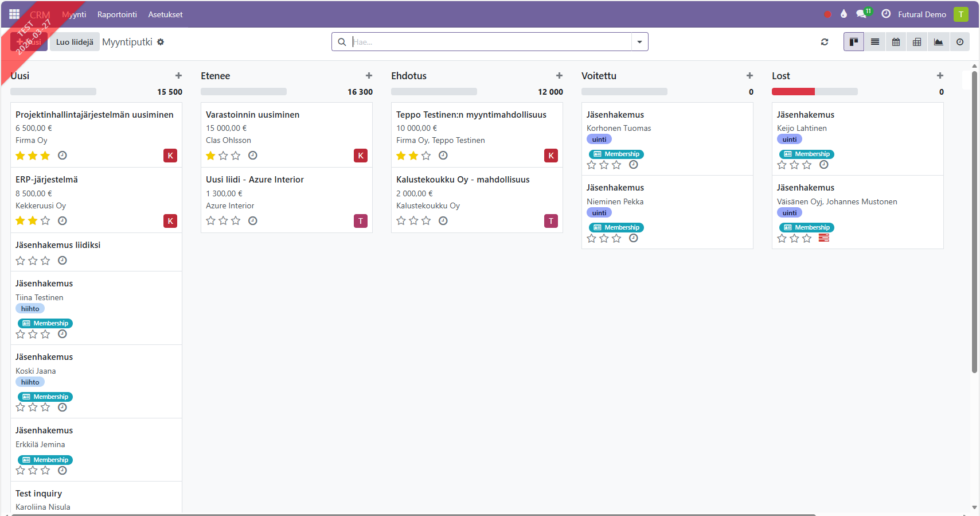Open the Asetukset menu
980x516 pixels.
(x=165, y=14)
